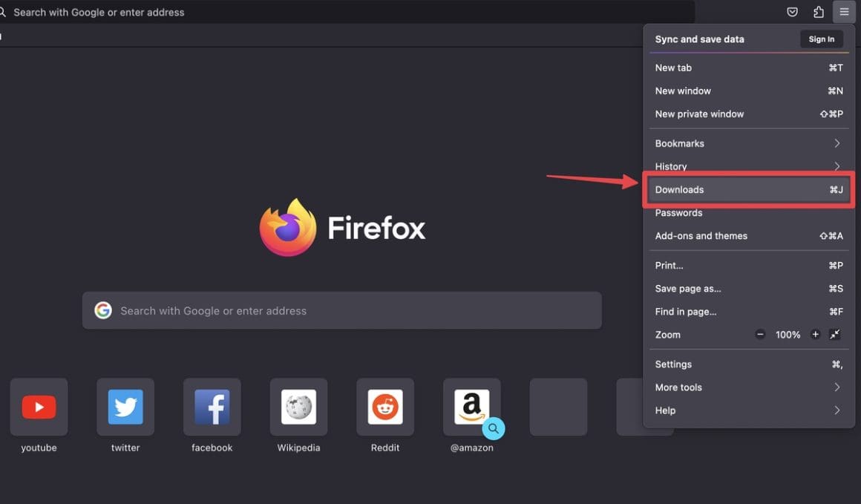
Task: Expand the More tools submenu
Action: coord(748,387)
